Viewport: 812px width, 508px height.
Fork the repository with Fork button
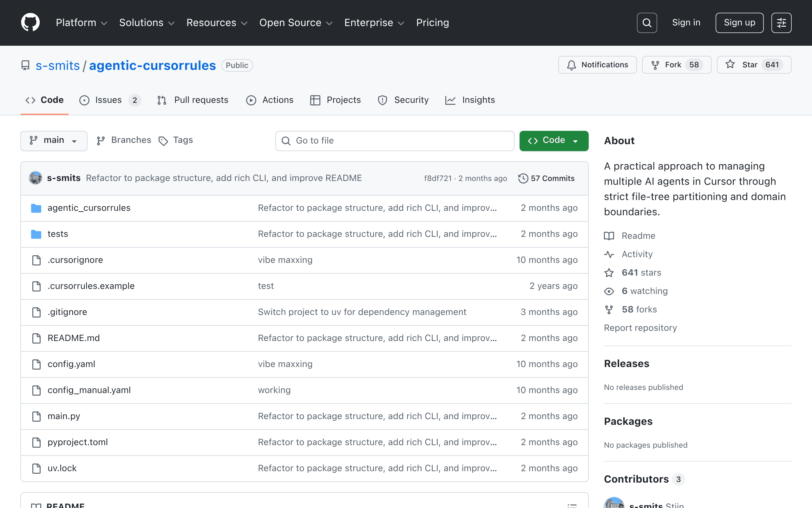point(677,65)
